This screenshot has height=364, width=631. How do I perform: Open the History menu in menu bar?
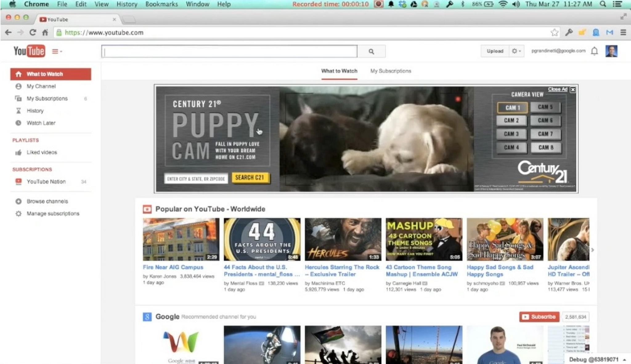tap(127, 4)
